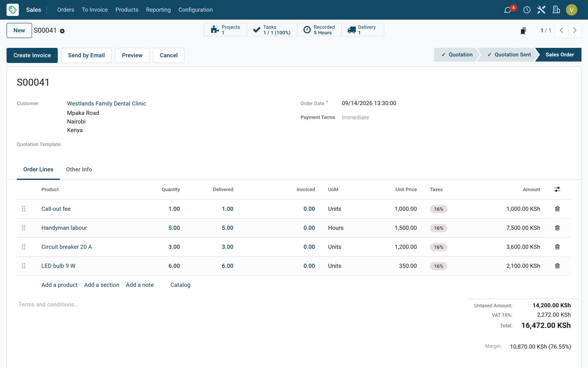This screenshot has width=588, height=368.
Task: Cancel the sales order
Action: pos(169,55)
